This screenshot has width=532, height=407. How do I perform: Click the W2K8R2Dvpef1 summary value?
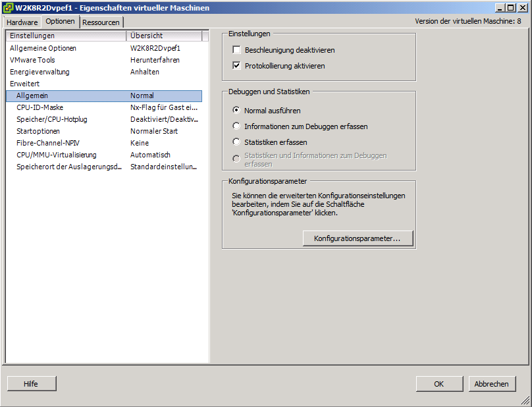[x=155, y=48]
